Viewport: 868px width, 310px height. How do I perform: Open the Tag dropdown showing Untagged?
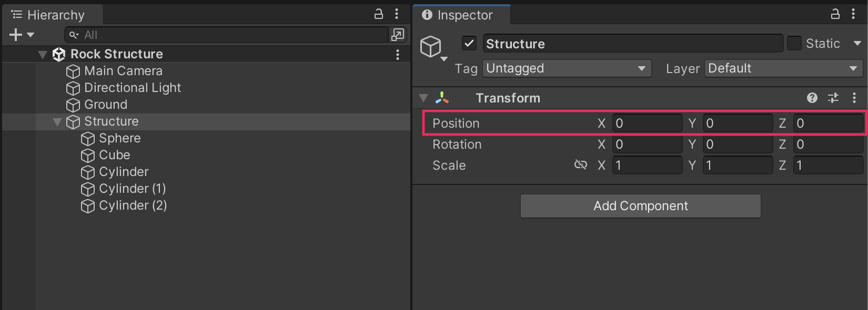[x=567, y=68]
